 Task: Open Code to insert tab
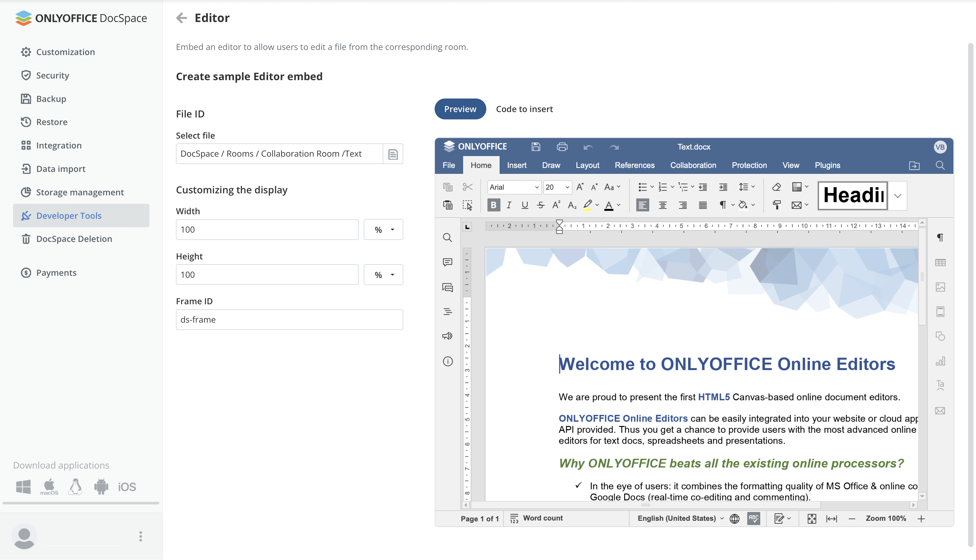coord(524,109)
